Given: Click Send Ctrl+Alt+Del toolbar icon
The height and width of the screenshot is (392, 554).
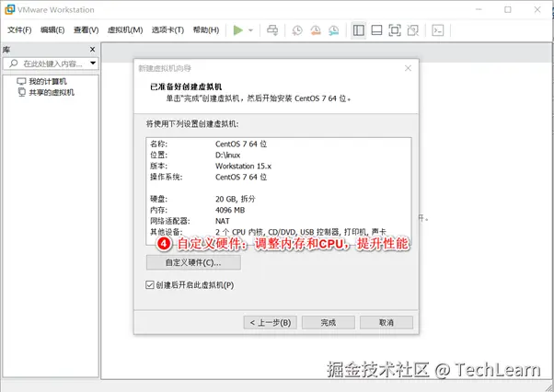Looking at the screenshot, I should point(272,30).
